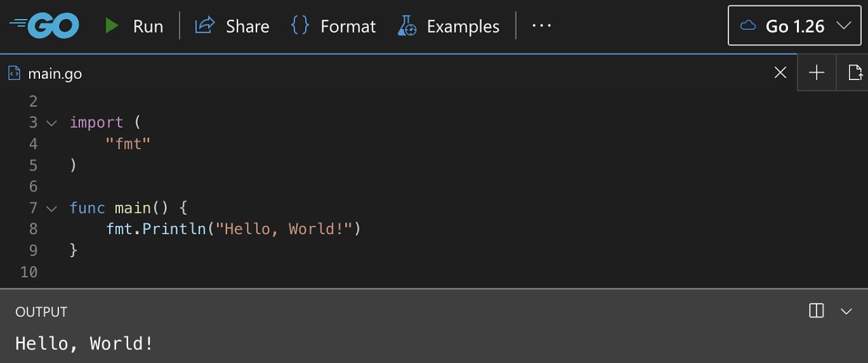Click the new document icon next to plus
This screenshot has height=363, width=868.
click(x=854, y=73)
